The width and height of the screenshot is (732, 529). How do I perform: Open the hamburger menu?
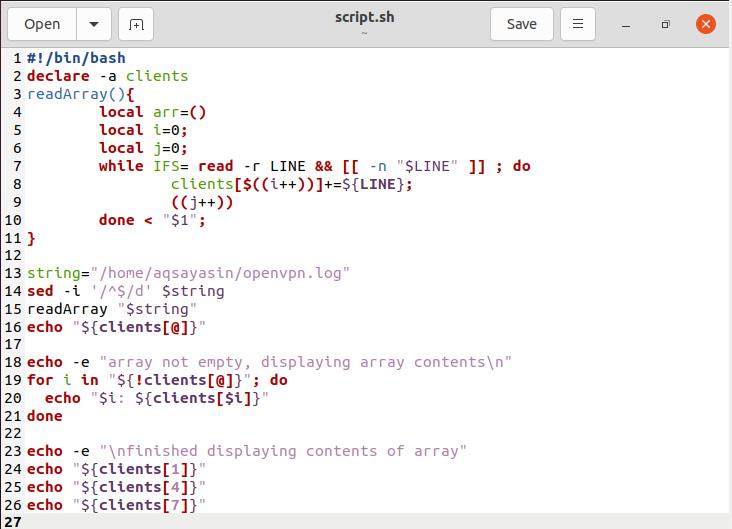point(577,24)
